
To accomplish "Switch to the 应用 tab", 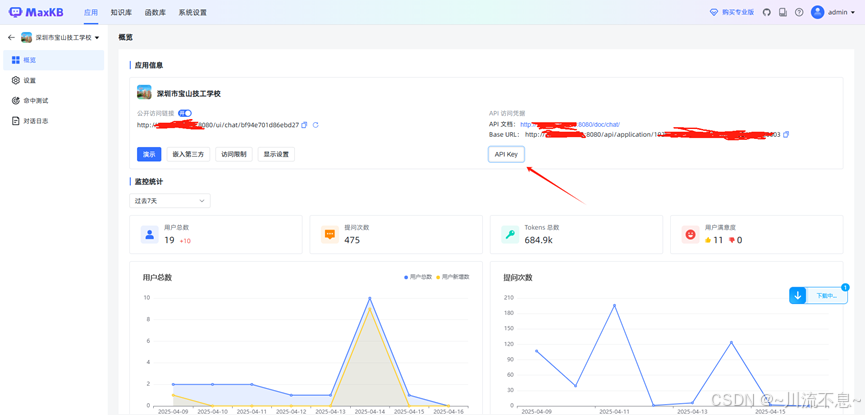I will click(x=90, y=12).
